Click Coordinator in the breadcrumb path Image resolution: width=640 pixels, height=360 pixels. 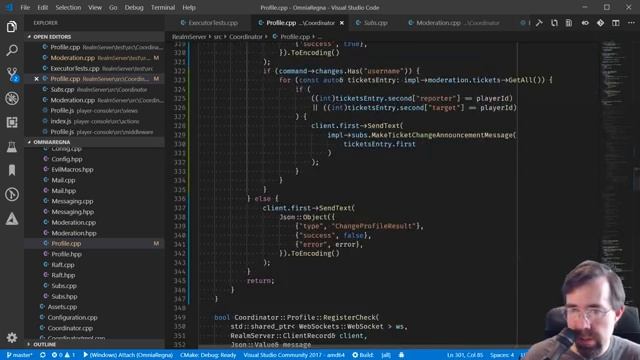pyautogui.click(x=246, y=37)
